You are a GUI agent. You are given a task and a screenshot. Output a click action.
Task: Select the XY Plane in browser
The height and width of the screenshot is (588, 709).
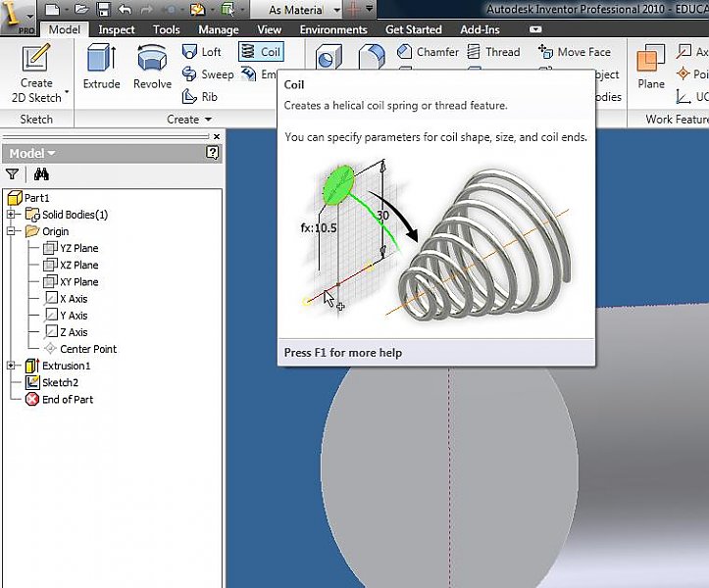(x=71, y=281)
